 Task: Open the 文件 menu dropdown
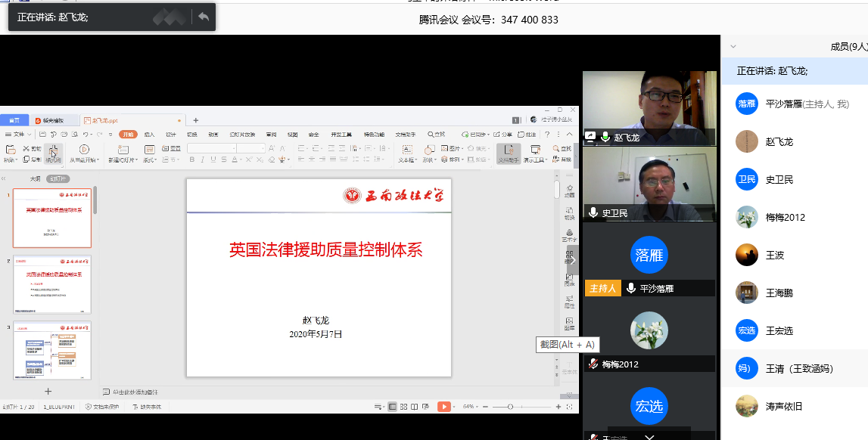18,135
